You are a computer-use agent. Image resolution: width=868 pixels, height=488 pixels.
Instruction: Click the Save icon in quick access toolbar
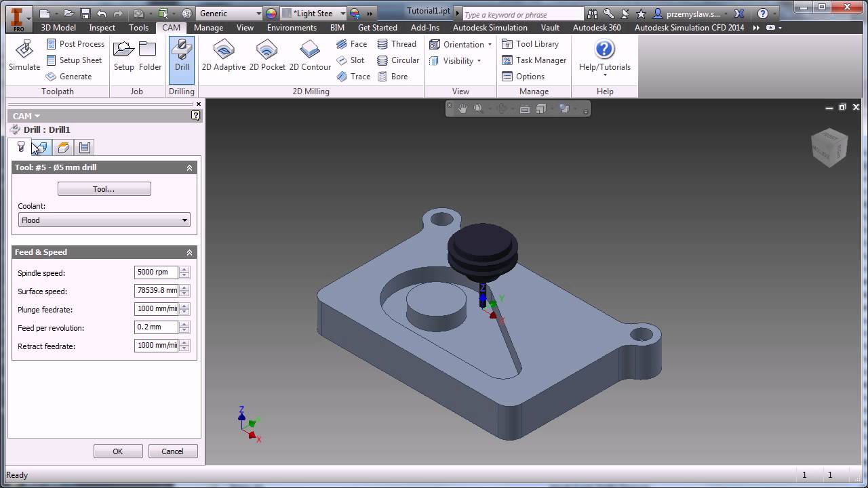[85, 13]
